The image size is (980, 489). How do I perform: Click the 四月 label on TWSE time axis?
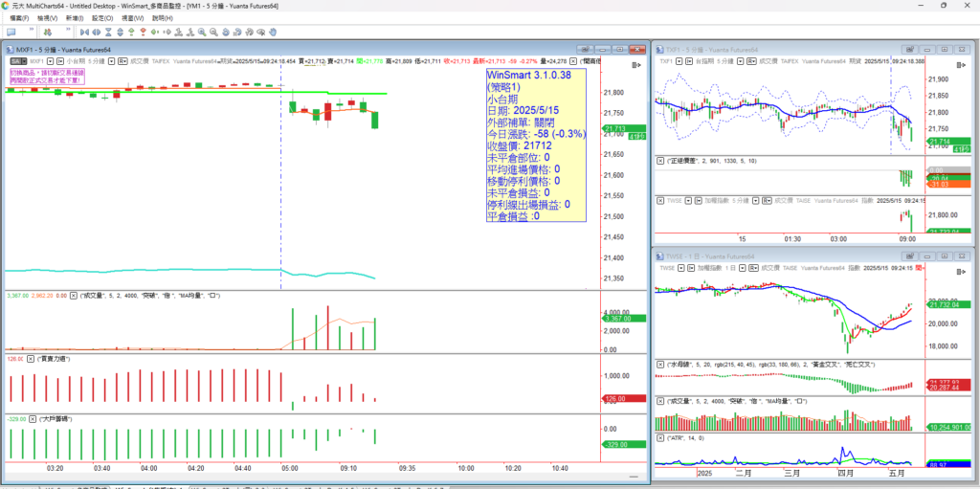click(x=844, y=474)
